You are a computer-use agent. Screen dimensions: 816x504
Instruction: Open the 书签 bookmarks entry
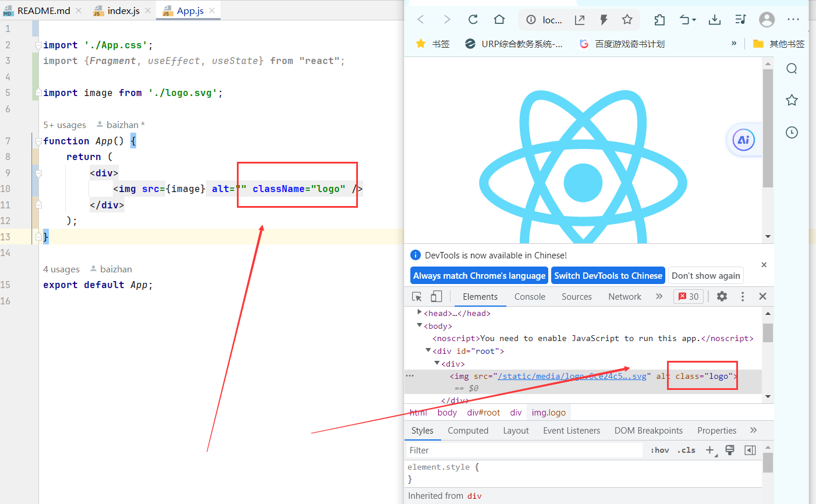coord(432,44)
